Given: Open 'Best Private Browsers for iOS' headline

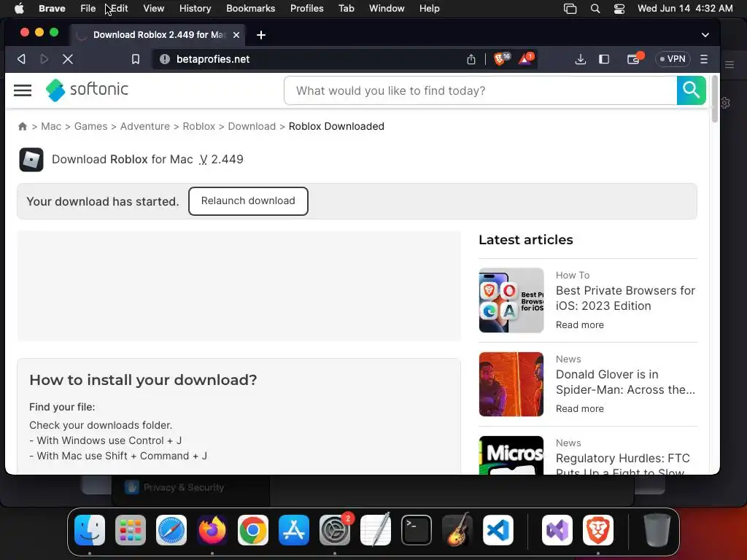Looking at the screenshot, I should point(625,298).
